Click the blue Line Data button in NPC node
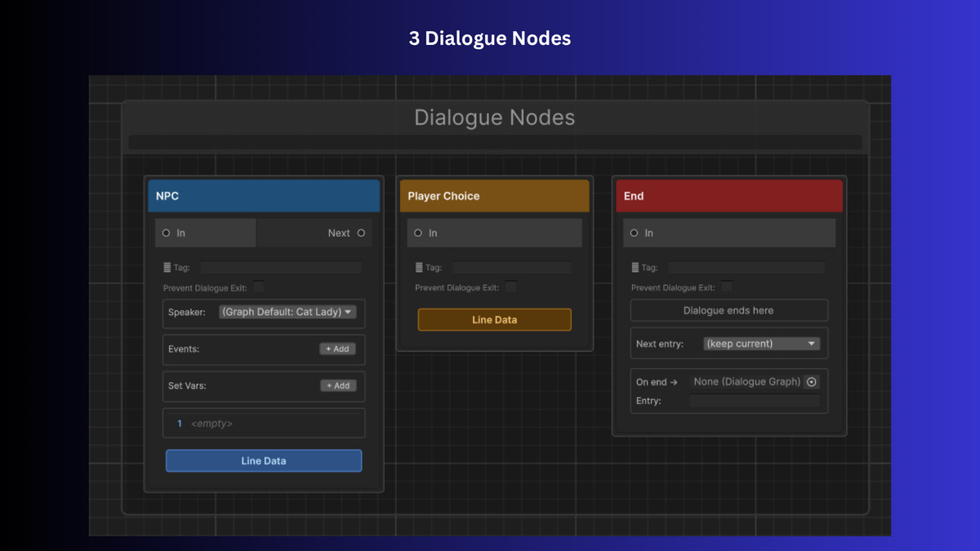980x551 pixels. point(264,461)
